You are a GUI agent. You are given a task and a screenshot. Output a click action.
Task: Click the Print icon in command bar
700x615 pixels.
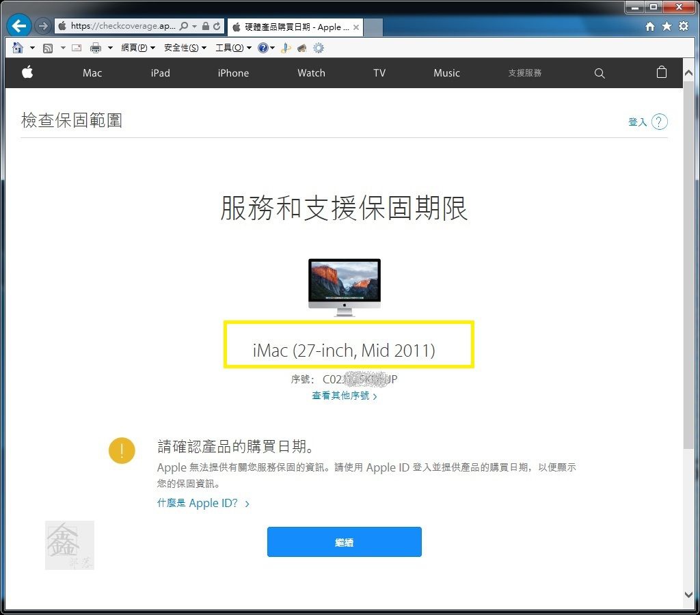96,48
